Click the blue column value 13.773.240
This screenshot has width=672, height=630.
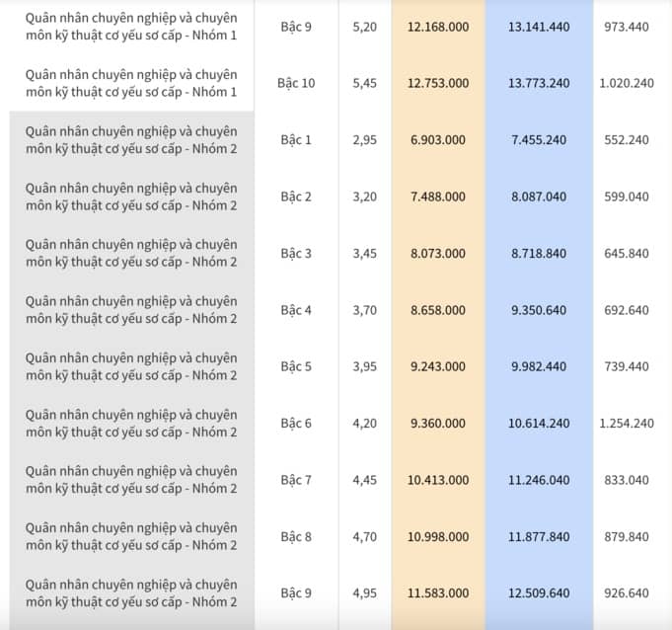click(x=539, y=83)
